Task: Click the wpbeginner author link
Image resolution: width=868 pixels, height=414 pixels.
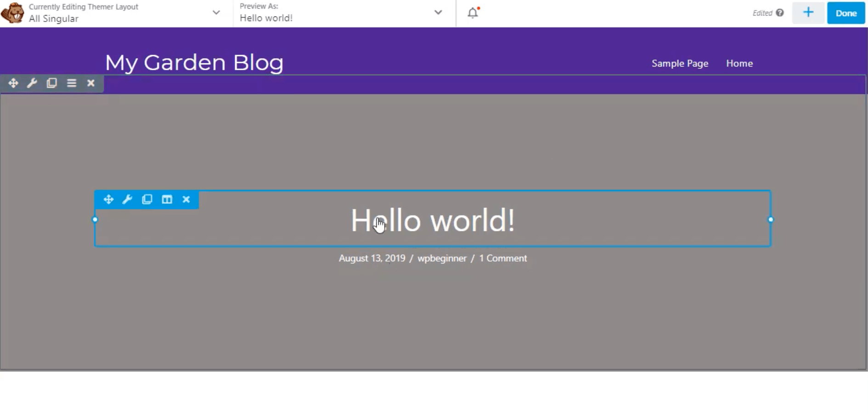Action: tap(442, 258)
